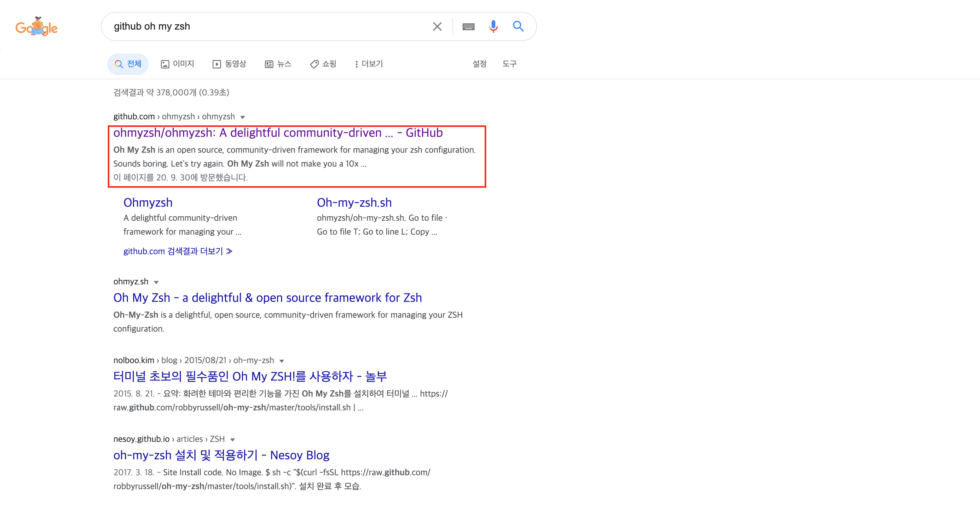Viewport: 980px width, 509px height.
Task: Click the Google doodle logo
Action: pyautogui.click(x=37, y=26)
